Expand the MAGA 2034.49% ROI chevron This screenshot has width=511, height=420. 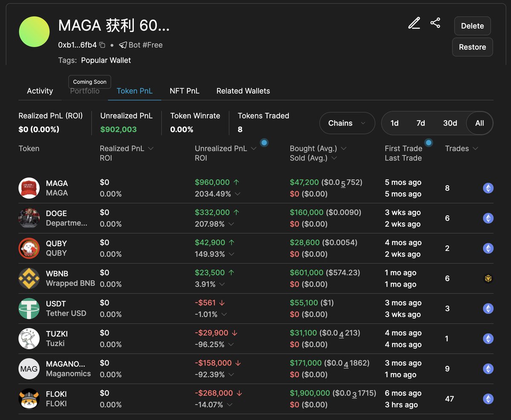pyautogui.click(x=238, y=194)
